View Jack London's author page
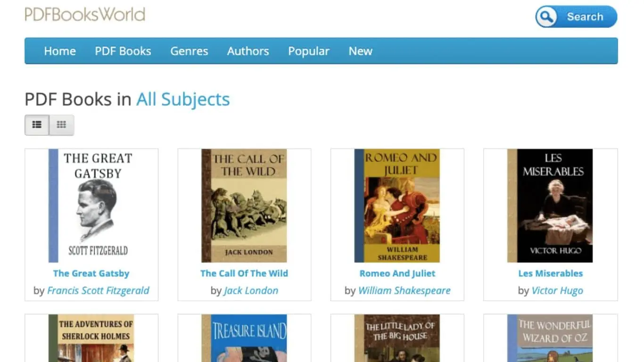 pos(251,290)
